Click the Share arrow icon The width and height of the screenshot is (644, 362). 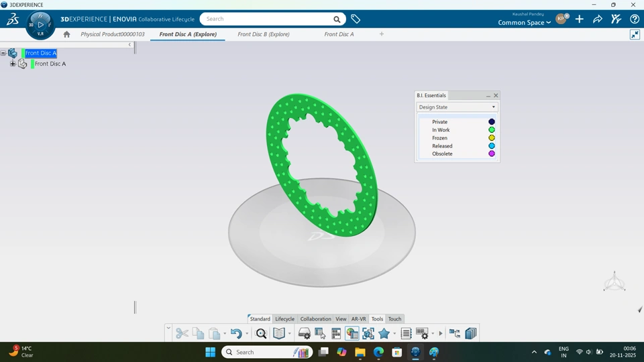[598, 19]
